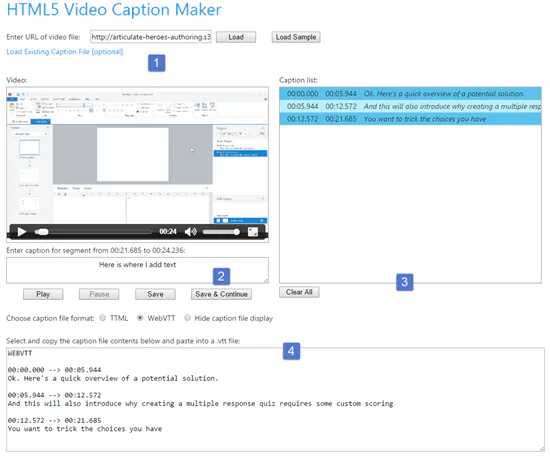Click the caption text entry box
The image size is (550, 459).
coord(138,270)
